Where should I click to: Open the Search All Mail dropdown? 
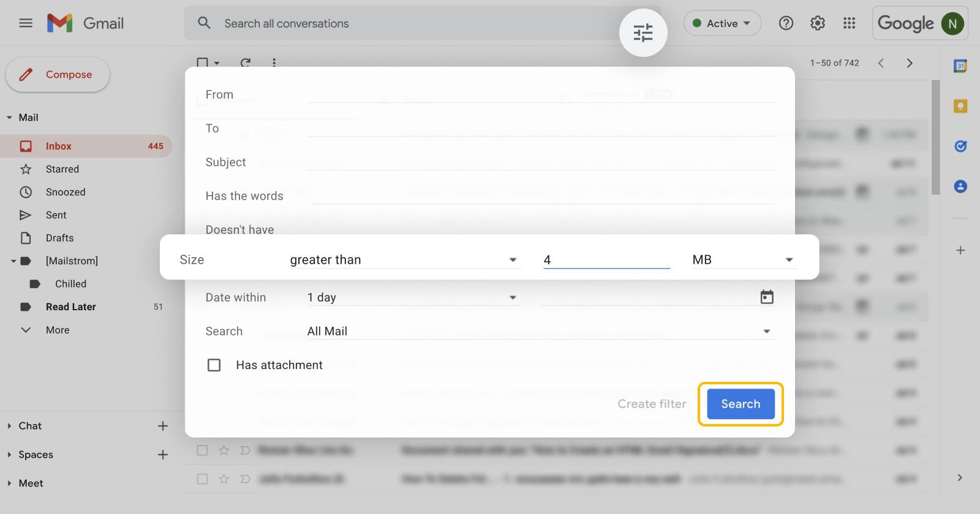tap(541, 331)
